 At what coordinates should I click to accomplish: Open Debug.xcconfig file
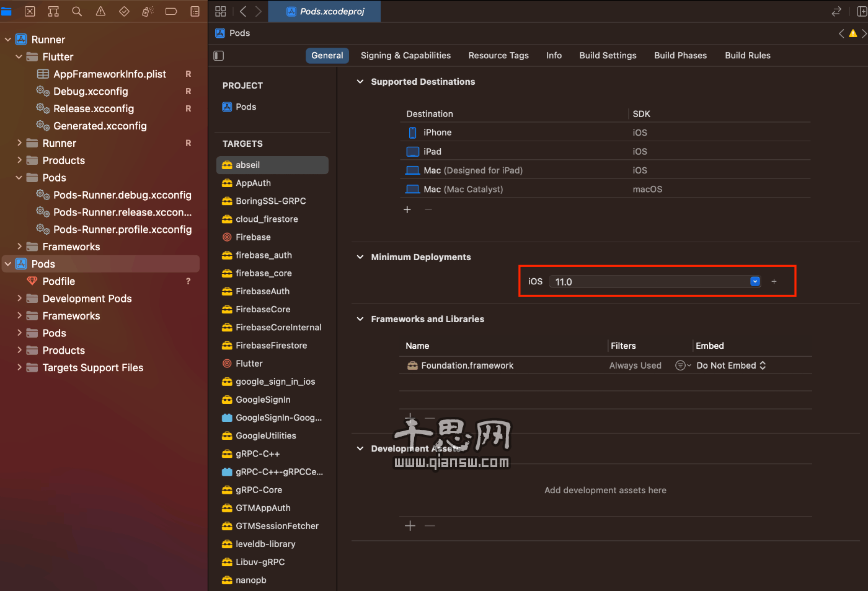tap(91, 92)
